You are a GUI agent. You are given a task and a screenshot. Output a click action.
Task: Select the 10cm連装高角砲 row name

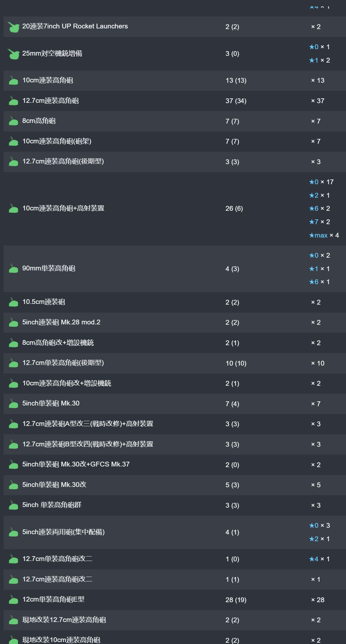(48, 80)
